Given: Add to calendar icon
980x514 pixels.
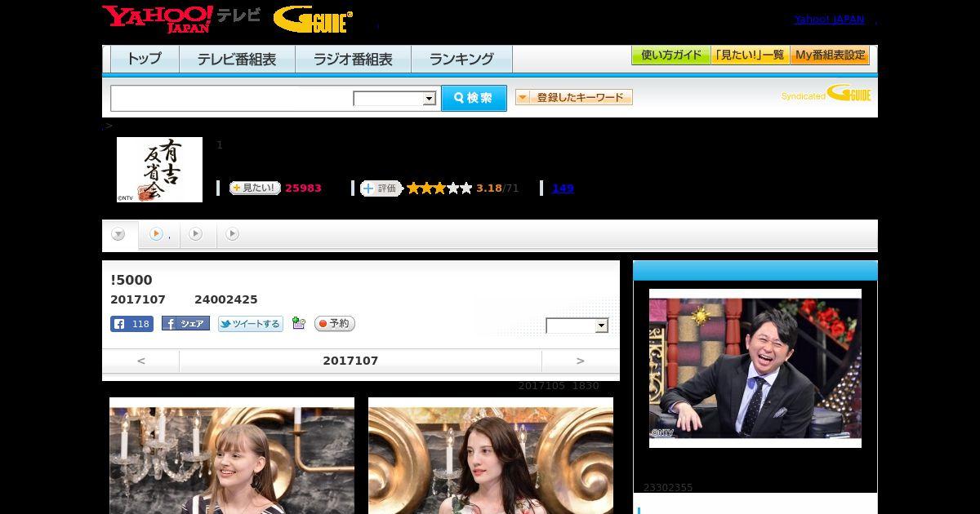Looking at the screenshot, I should (298, 323).
